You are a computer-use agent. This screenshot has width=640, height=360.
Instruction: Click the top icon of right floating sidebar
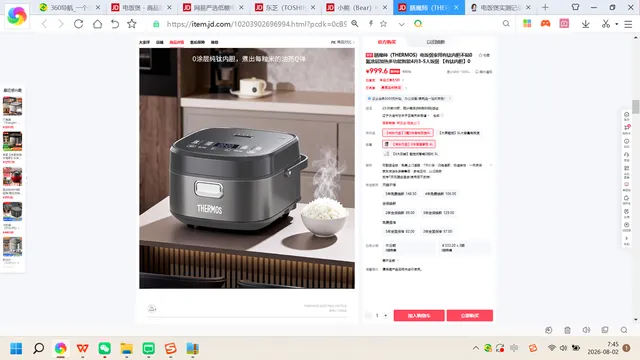(x=627, y=115)
